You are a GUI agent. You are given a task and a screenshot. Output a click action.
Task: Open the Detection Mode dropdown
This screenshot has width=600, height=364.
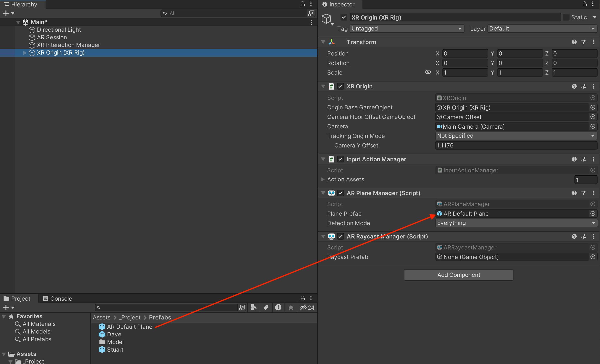point(516,223)
